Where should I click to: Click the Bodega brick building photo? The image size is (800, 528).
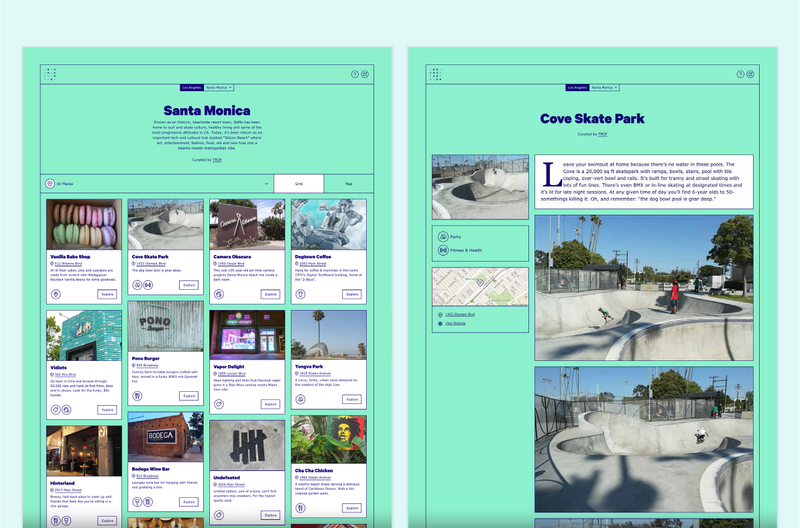pos(166,437)
